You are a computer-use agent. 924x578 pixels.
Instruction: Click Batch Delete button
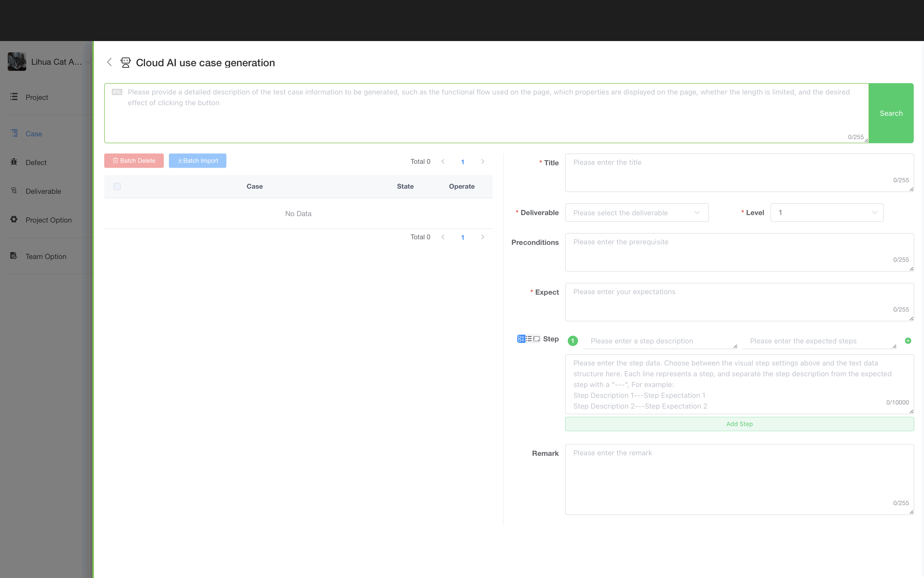tap(134, 161)
